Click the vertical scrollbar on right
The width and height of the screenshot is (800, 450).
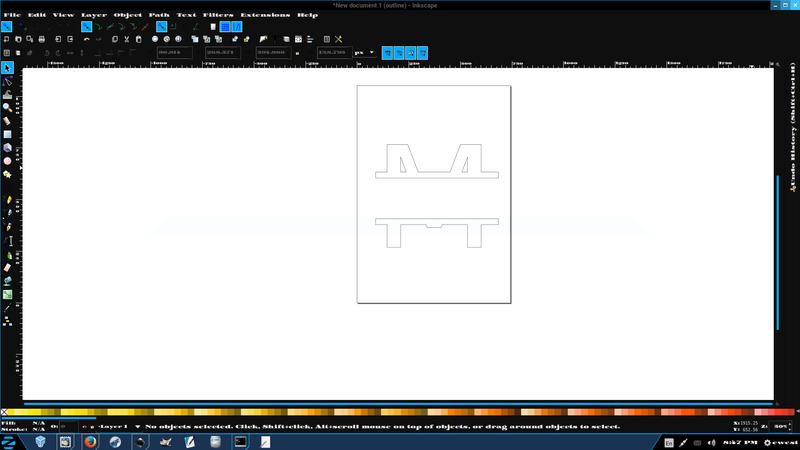[x=778, y=253]
